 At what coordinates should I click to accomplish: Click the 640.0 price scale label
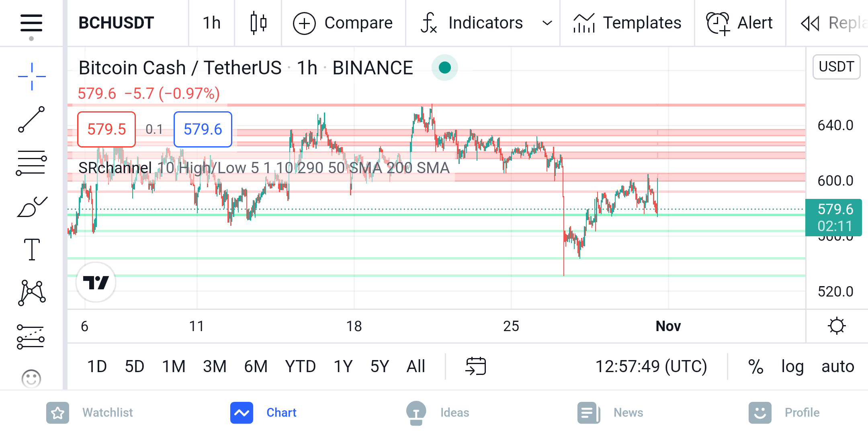point(835,125)
